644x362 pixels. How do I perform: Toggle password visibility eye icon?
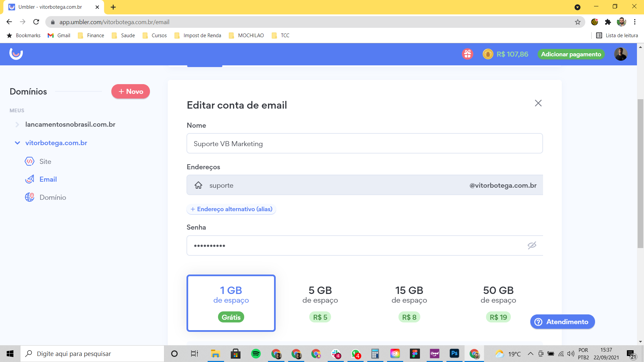tap(532, 245)
